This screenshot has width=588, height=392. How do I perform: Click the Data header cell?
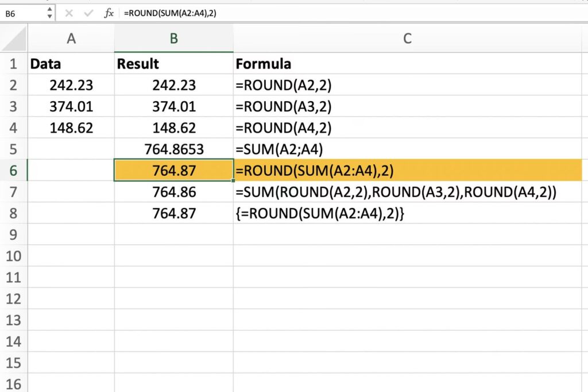(x=71, y=64)
